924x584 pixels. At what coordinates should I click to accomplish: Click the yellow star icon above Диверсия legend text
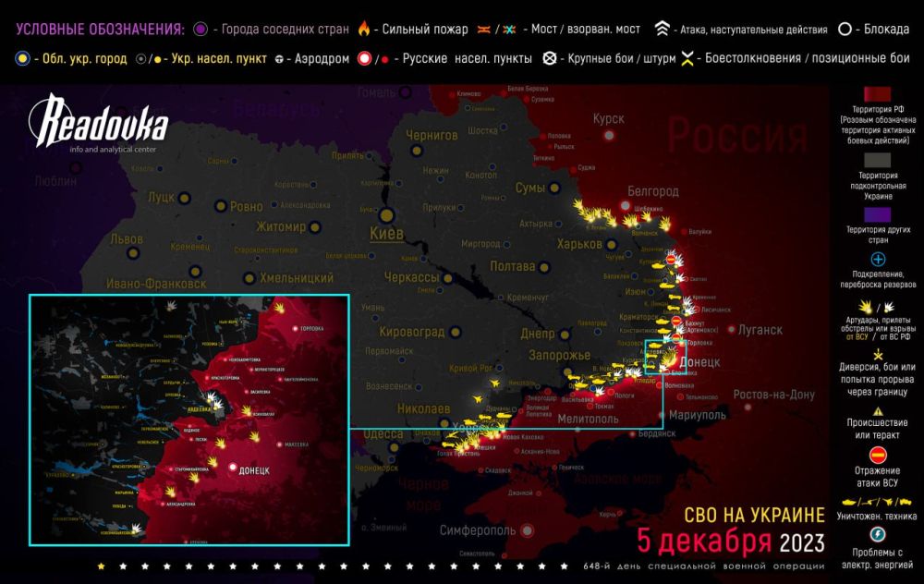pyautogui.click(x=878, y=355)
